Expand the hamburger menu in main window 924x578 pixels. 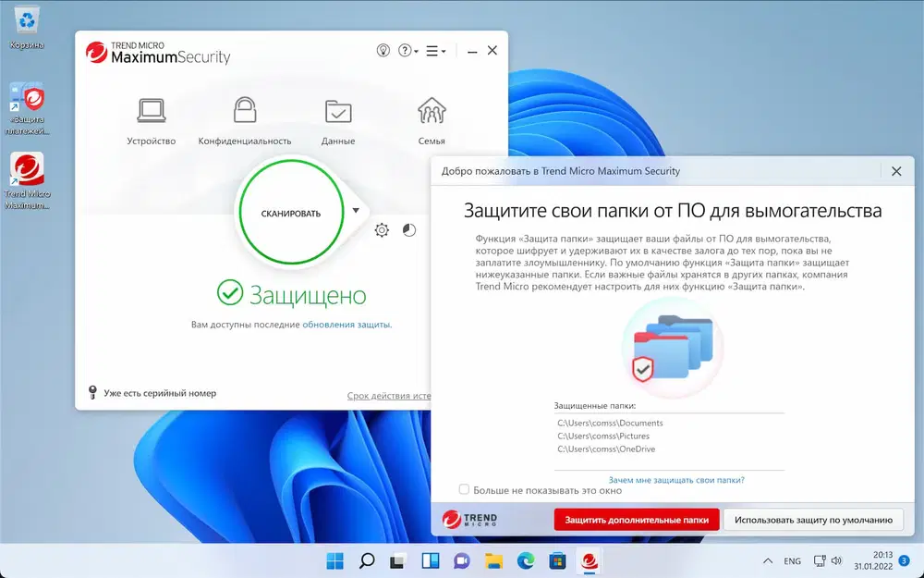pos(433,51)
